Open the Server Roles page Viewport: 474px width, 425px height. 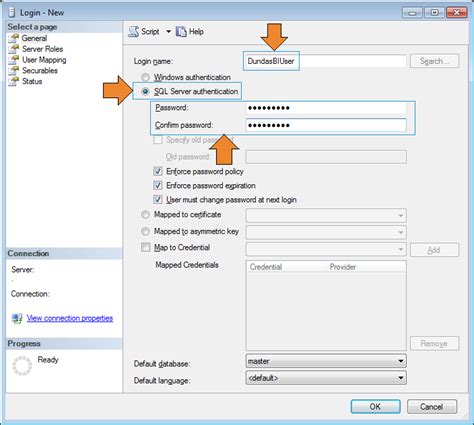[43, 49]
